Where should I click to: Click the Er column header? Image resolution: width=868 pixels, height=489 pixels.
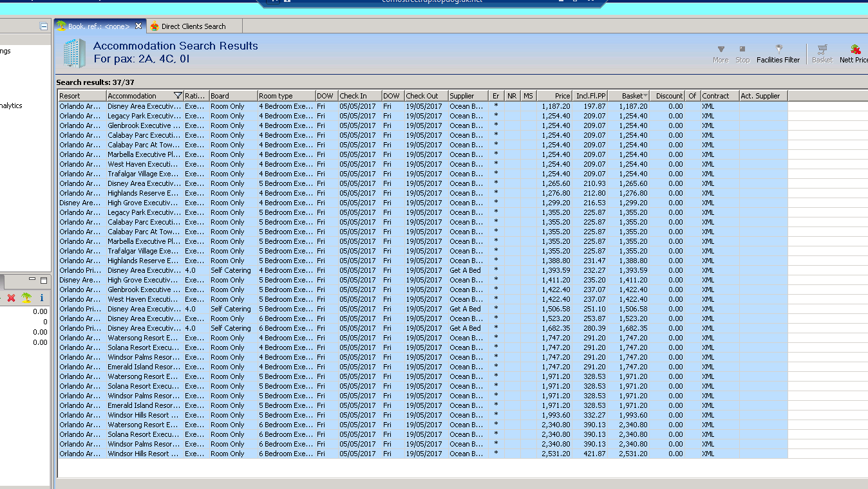[496, 96]
